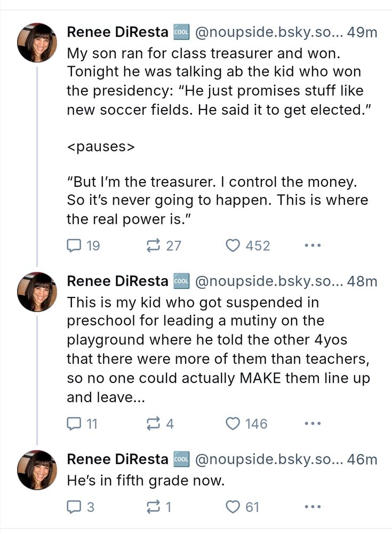Click the reply icon on the preschool mutiny post

[75, 423]
